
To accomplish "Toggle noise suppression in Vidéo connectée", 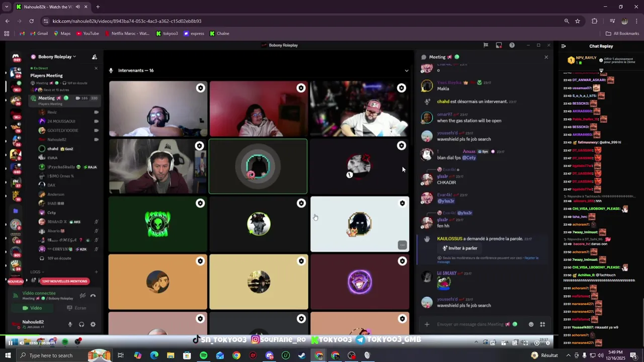I will 83,296.
